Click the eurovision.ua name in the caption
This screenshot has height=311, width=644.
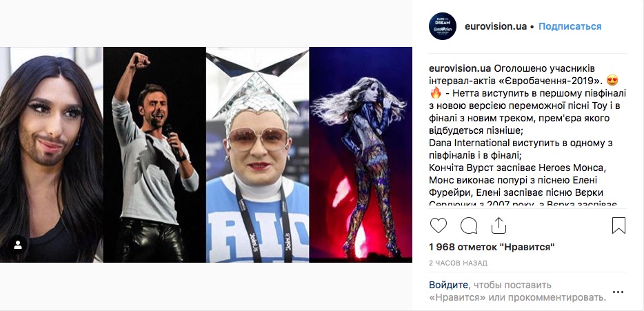460,68
